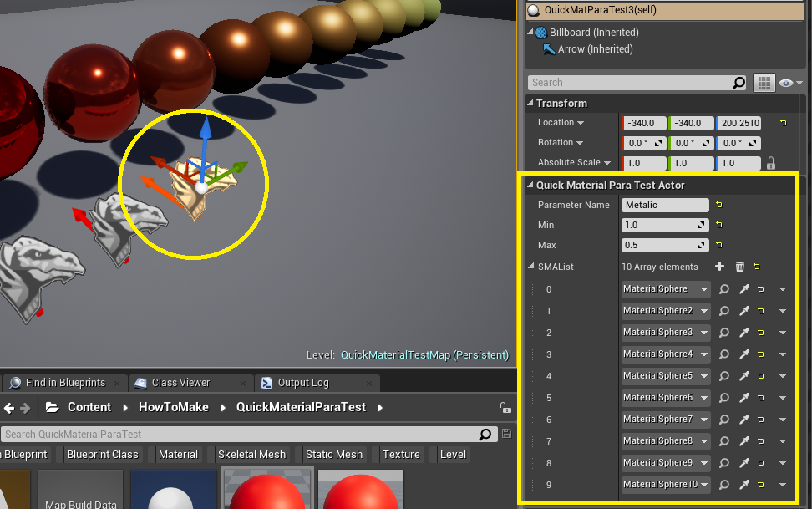Browse to MaterialSphere using element 0 magnifier icon
Image resolution: width=812 pixels, height=509 pixels.
tap(723, 289)
